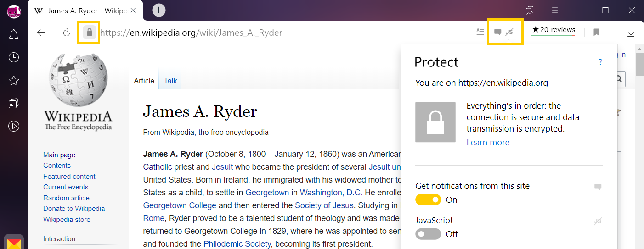
Task: Click Learn more link in Protect panel
Action: (x=488, y=143)
